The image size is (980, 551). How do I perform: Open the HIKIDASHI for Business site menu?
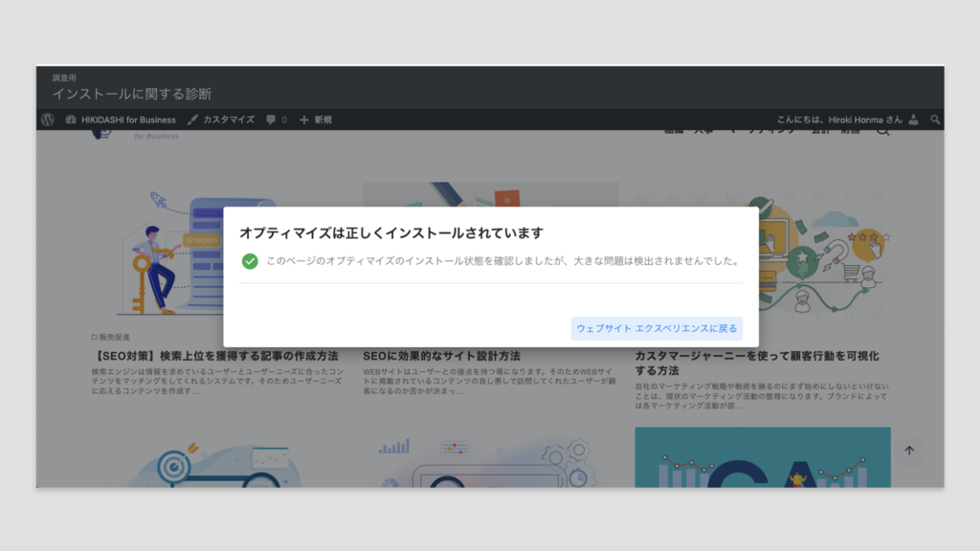coord(129,120)
